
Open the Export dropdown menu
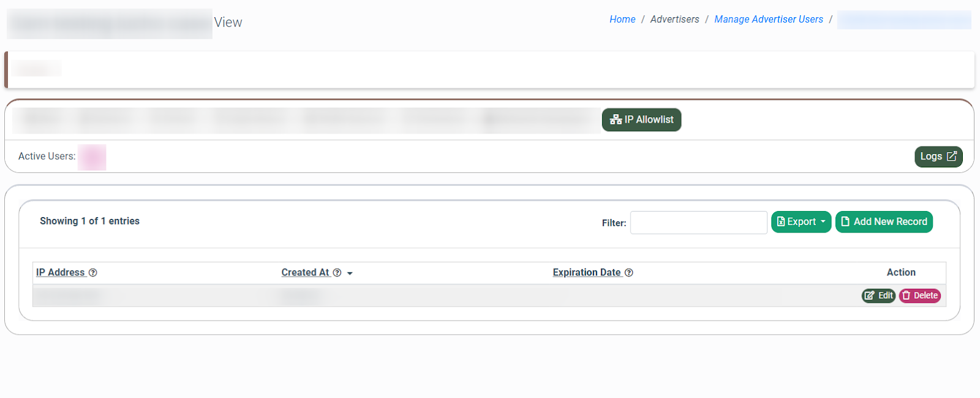(x=801, y=222)
